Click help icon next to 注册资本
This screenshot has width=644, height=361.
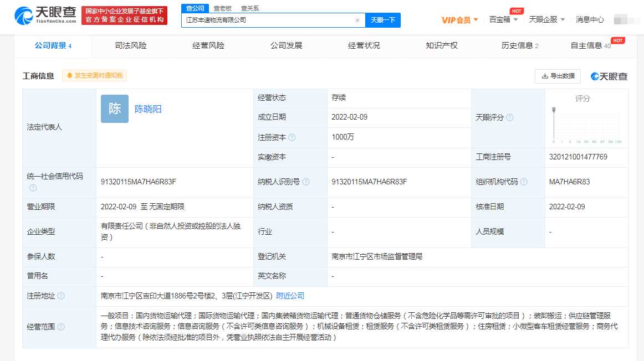(292, 137)
